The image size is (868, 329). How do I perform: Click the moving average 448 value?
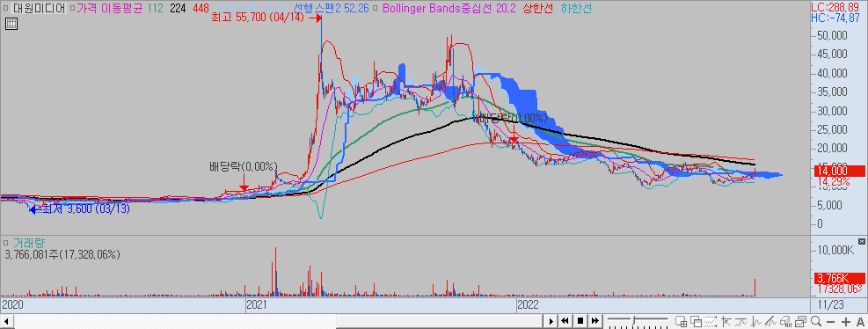tap(201, 8)
